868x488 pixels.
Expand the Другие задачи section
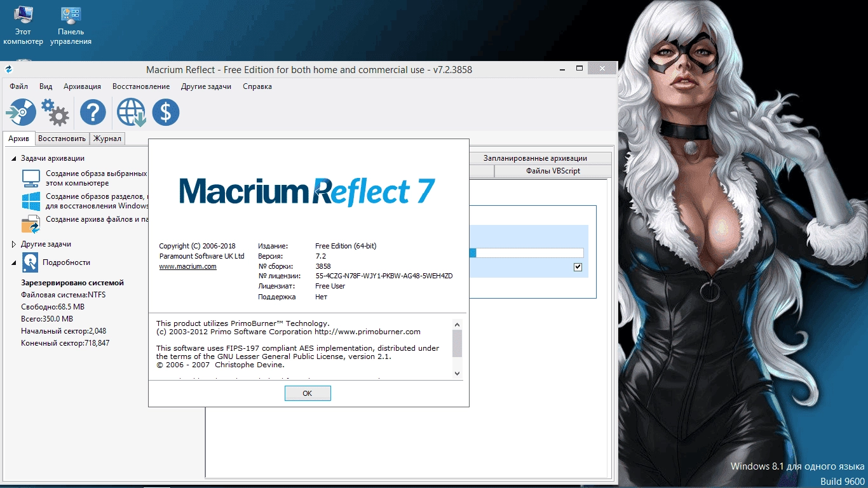[14, 244]
